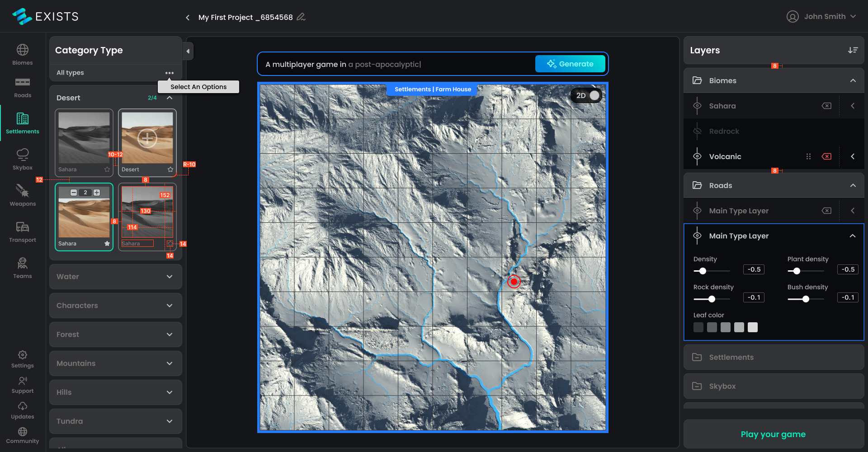Unfavorite the selected Sahara card star
The width and height of the screenshot is (868, 452).
[107, 244]
